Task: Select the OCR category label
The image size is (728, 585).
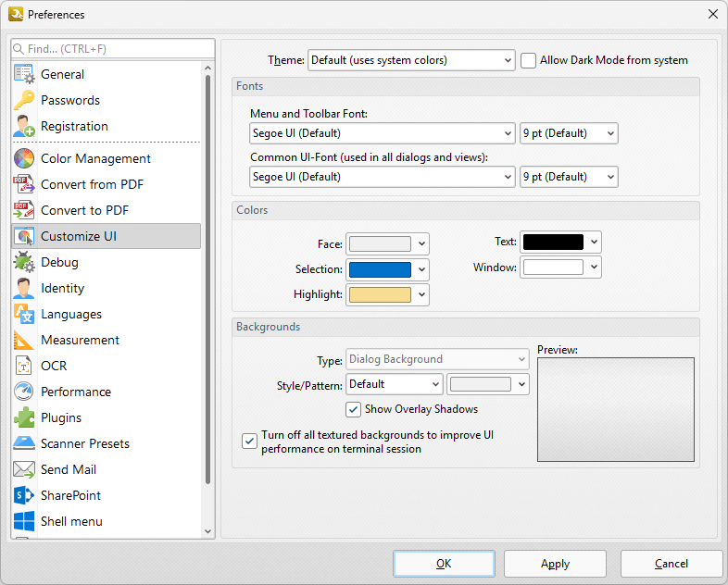Action: (54, 366)
